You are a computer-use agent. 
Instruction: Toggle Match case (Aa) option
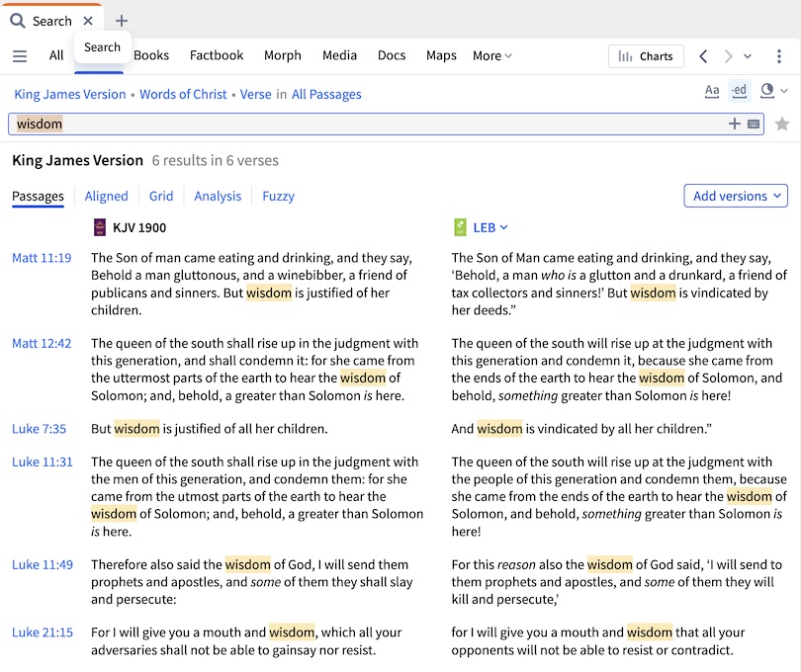tap(712, 91)
